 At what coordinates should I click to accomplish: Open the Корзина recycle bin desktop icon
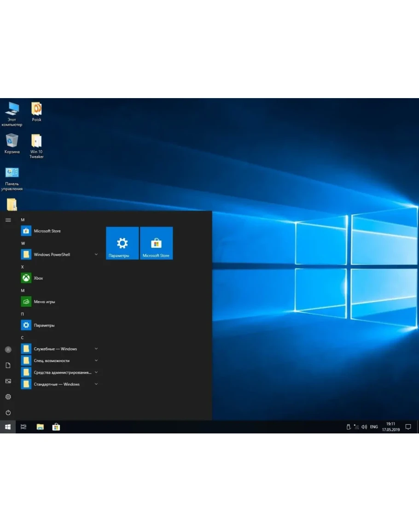(x=12, y=143)
